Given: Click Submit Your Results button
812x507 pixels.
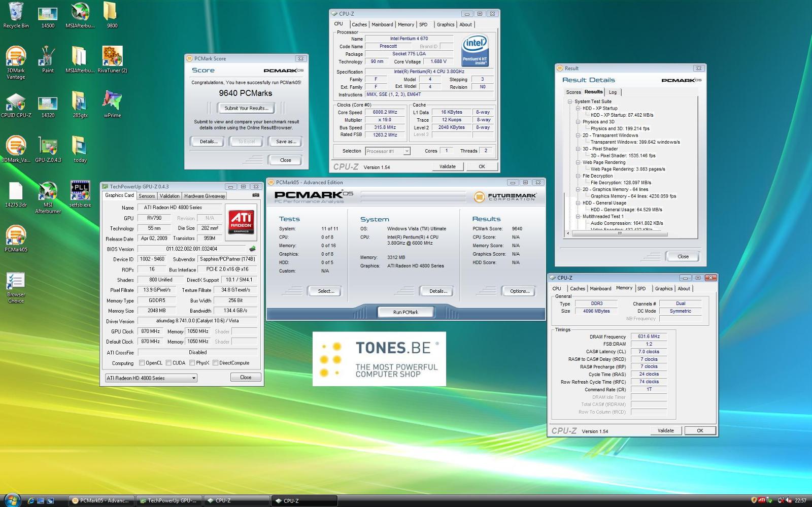Looking at the screenshot, I should [246, 108].
